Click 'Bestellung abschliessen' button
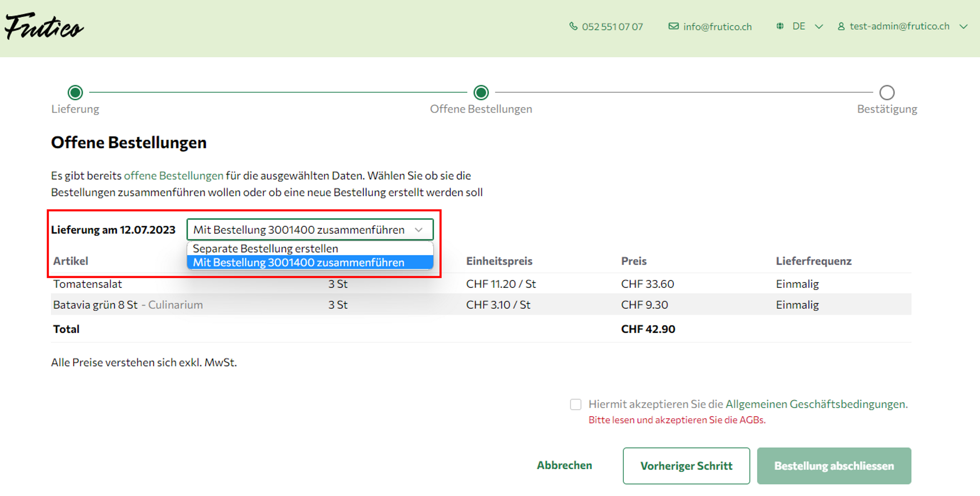Image resolution: width=980 pixels, height=496 pixels. (x=833, y=466)
